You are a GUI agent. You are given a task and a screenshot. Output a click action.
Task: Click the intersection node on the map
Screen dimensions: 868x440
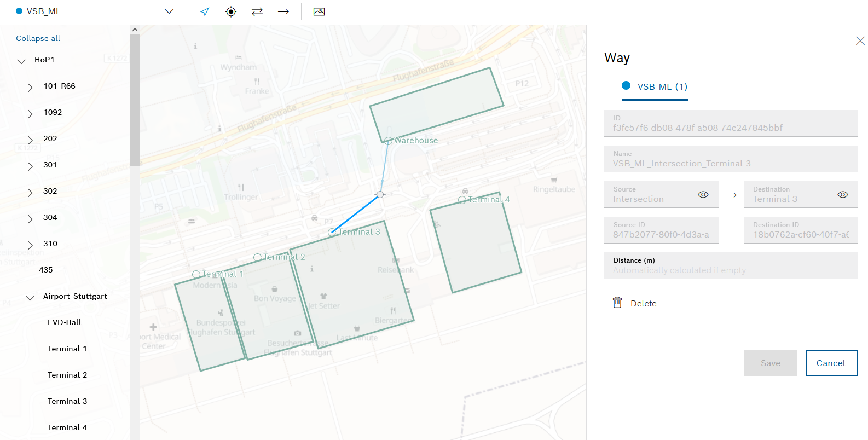coord(380,194)
